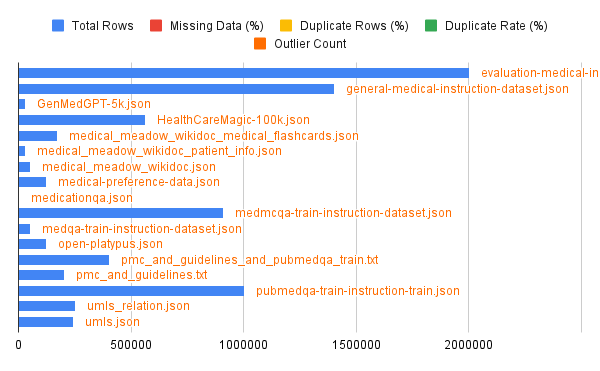Click the medmcqa-train-instruction-dataset.json bar
600x371 pixels.
121,213
